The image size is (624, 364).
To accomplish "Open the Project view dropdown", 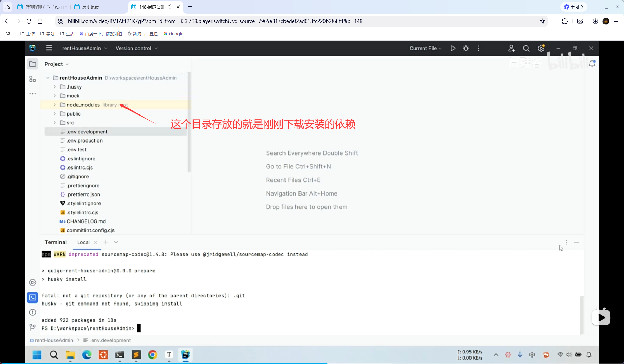I will pos(57,64).
